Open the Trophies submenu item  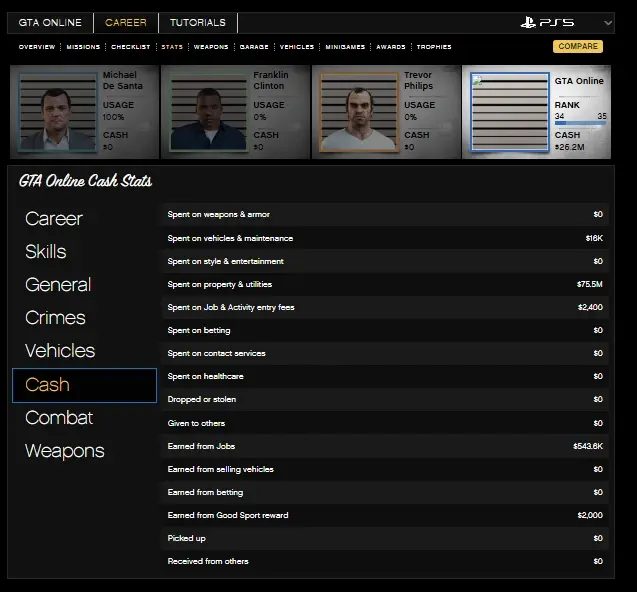[x=434, y=47]
